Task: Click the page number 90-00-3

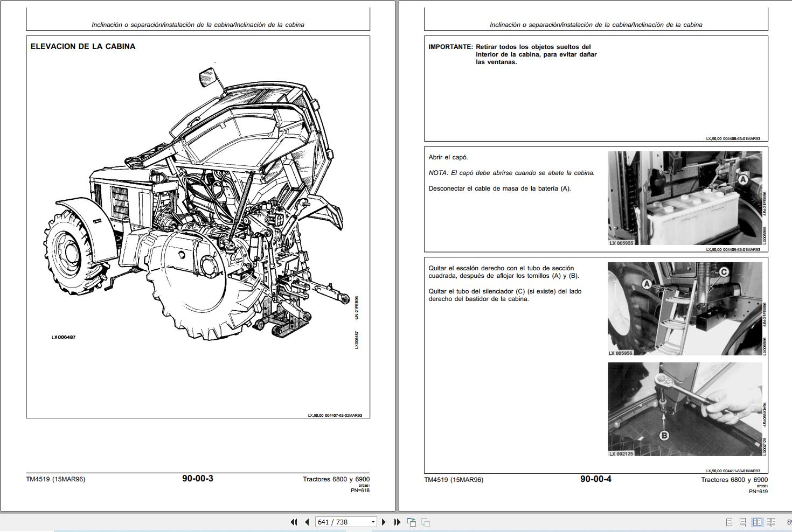Action: pyautogui.click(x=198, y=478)
